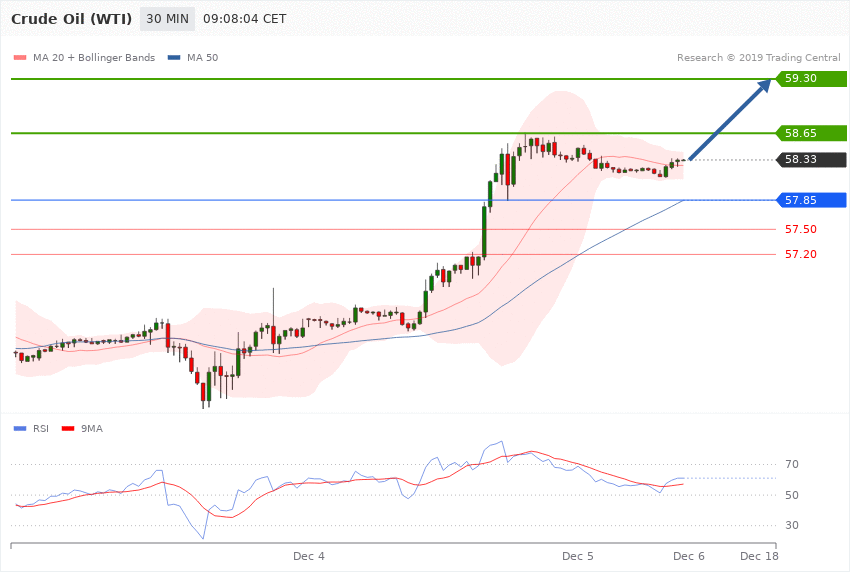Click the MA 50 legend label
850x576 pixels.
[202, 57]
